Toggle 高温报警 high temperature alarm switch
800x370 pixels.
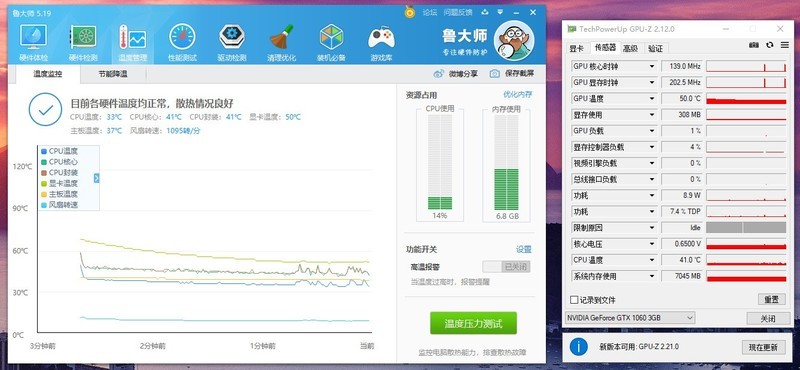506,266
